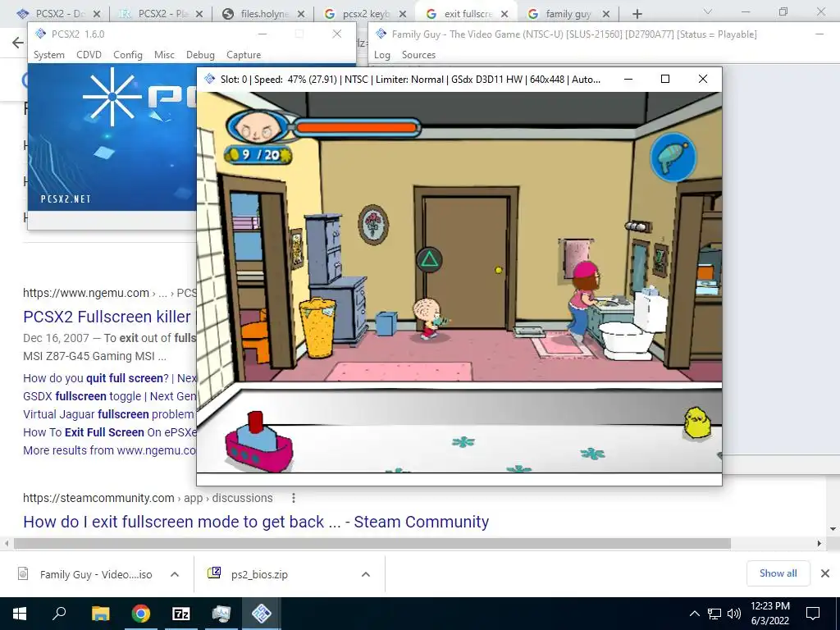
Task: Open the System menu in PCSX2
Action: tap(48, 55)
